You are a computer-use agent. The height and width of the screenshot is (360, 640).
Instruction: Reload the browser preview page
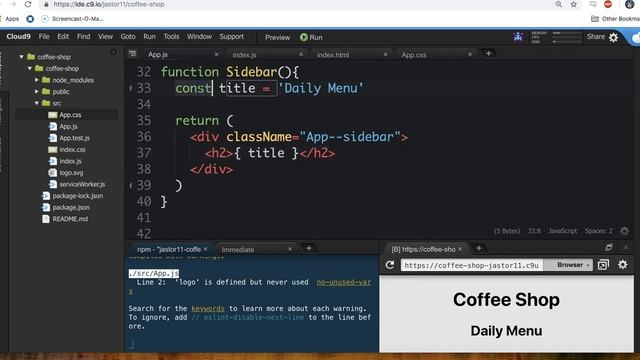(390, 265)
